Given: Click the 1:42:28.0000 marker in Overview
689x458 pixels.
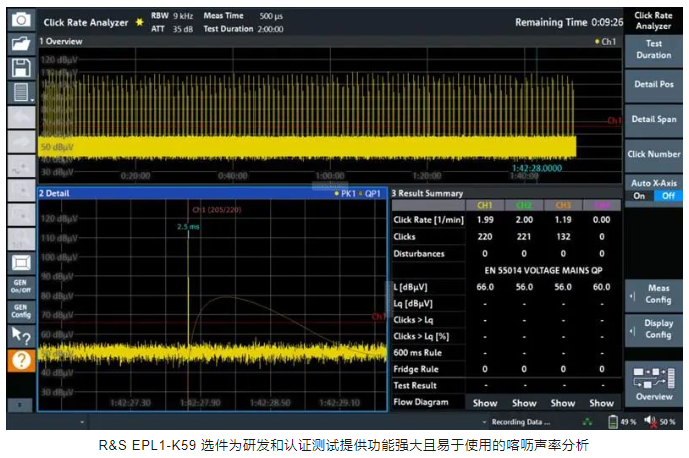Looking at the screenshot, I should point(537,168).
